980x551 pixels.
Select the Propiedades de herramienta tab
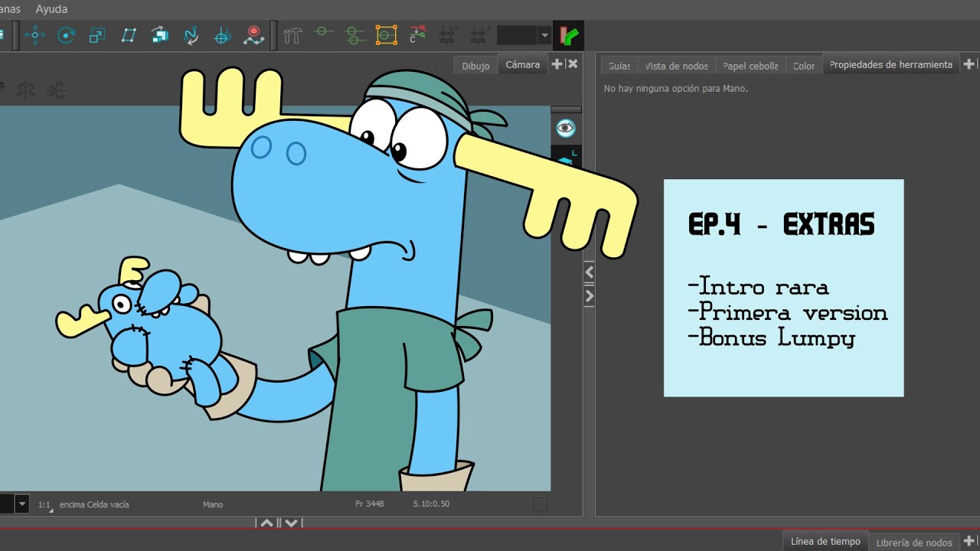(891, 65)
